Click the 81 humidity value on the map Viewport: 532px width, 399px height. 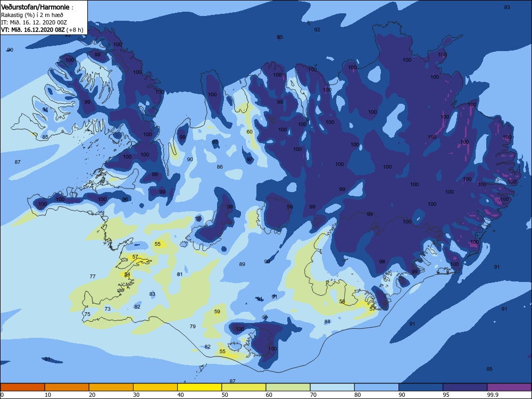pyautogui.click(x=180, y=274)
